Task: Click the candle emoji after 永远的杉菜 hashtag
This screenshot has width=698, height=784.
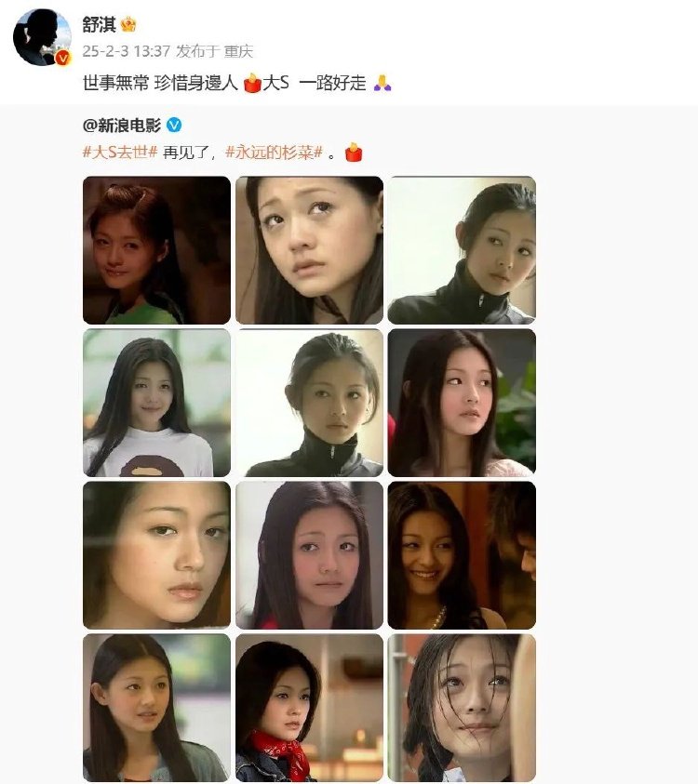Action: pos(354,153)
